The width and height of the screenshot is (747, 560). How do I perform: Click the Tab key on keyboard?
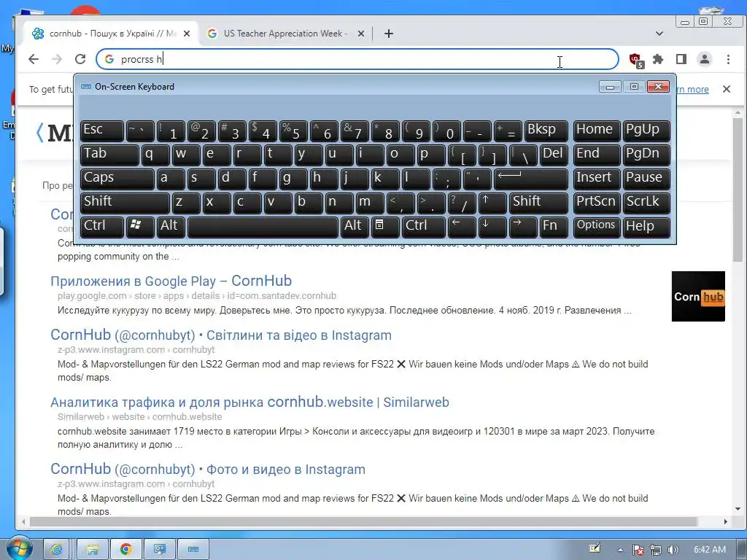tap(109, 155)
